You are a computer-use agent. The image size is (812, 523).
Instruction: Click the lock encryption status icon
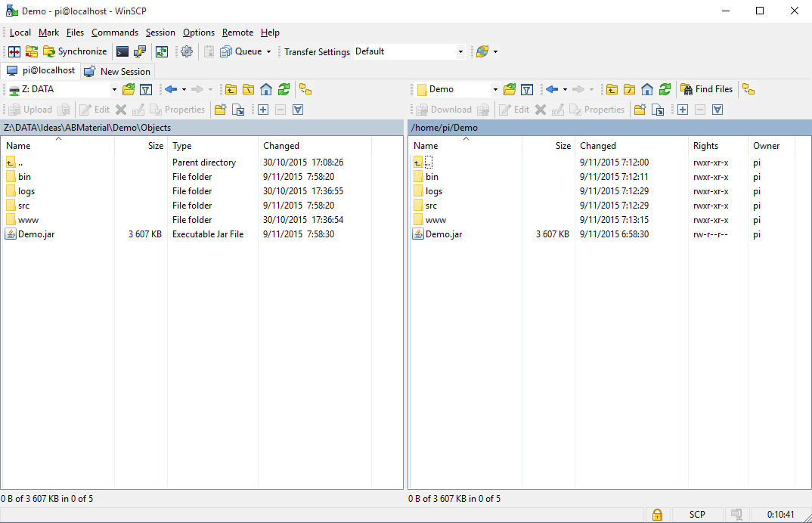(657, 514)
